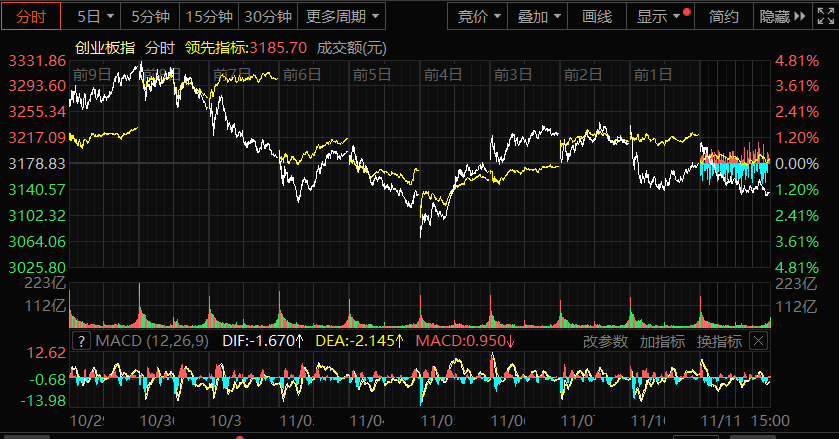Image resolution: width=839 pixels, height=439 pixels.
Task: Switch to the 30分钟 period
Action: (268, 16)
